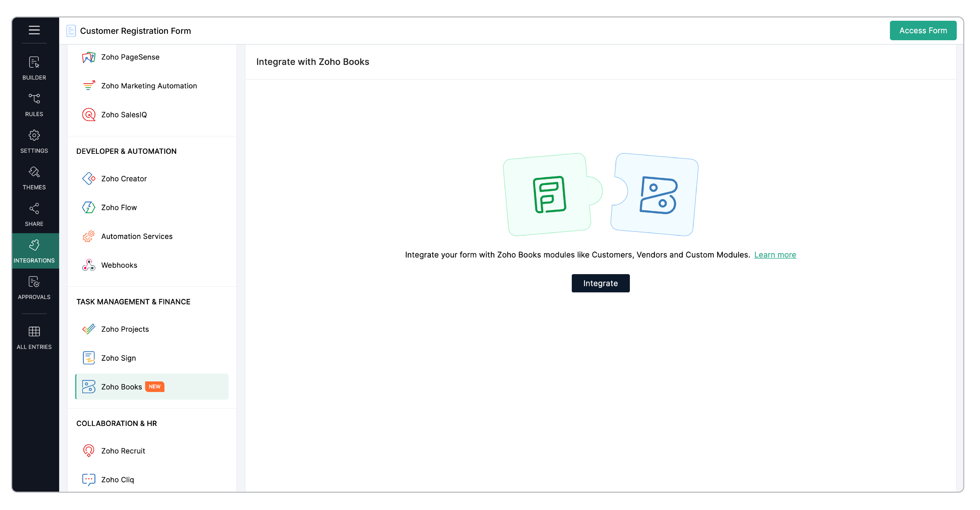
Task: Open the Automation Services integration
Action: pyautogui.click(x=137, y=236)
